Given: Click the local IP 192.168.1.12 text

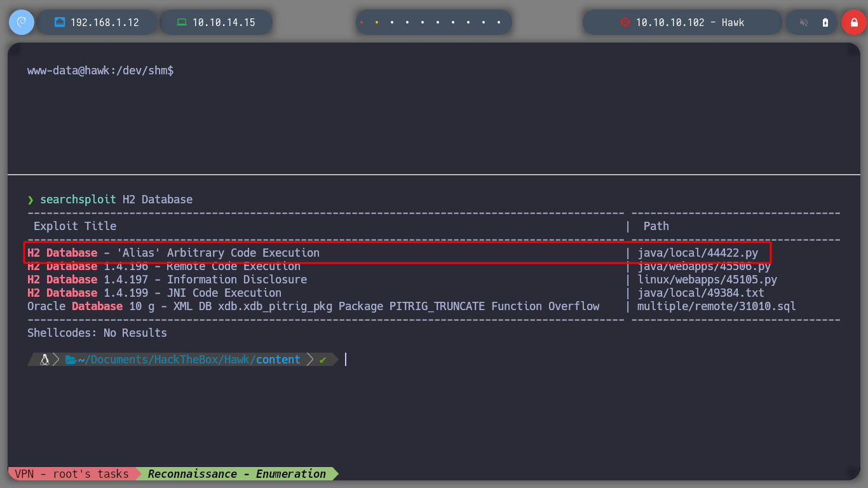Looking at the screenshot, I should tap(105, 22).
